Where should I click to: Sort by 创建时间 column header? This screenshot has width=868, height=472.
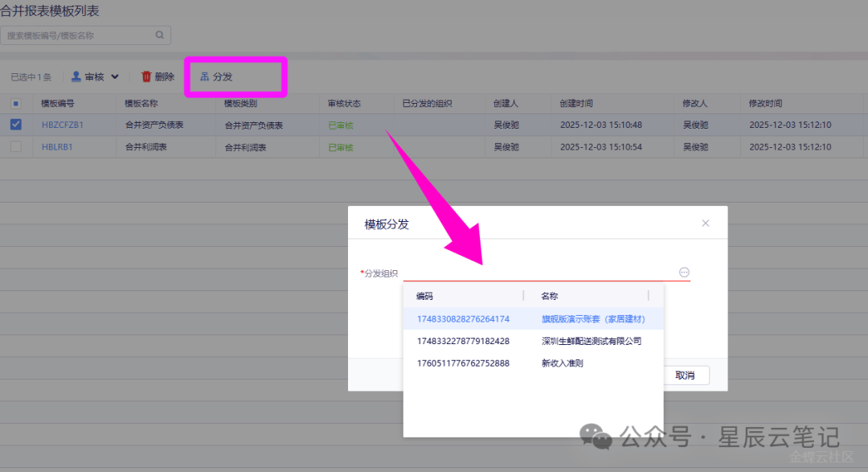point(576,104)
